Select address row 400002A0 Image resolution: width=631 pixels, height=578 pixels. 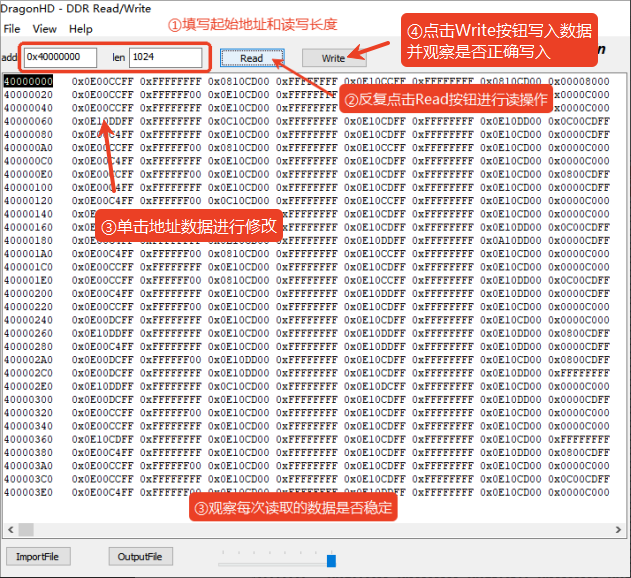click(28, 360)
